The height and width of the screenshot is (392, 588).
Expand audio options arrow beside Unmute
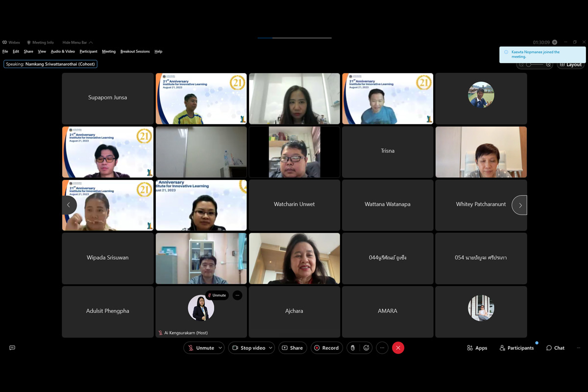click(220, 348)
